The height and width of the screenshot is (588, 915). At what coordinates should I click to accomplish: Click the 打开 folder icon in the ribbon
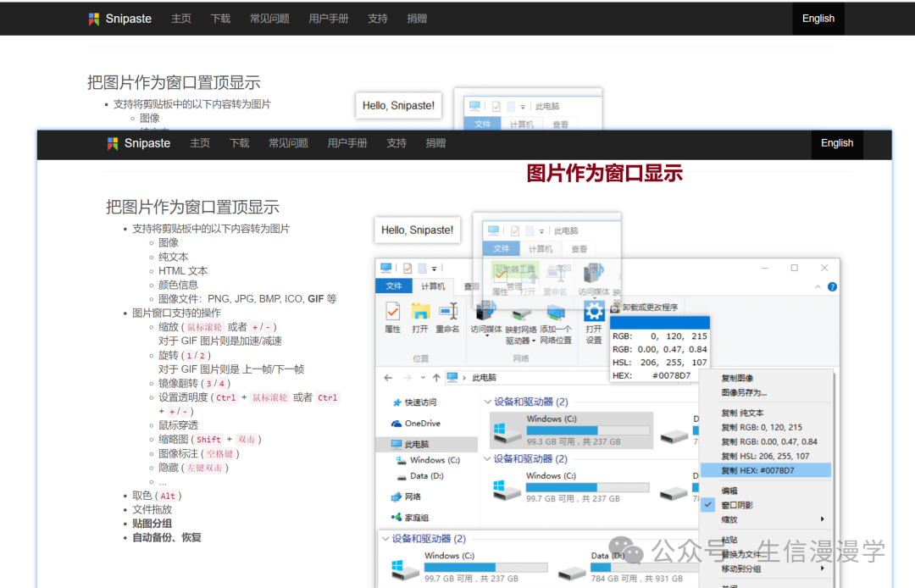(420, 312)
